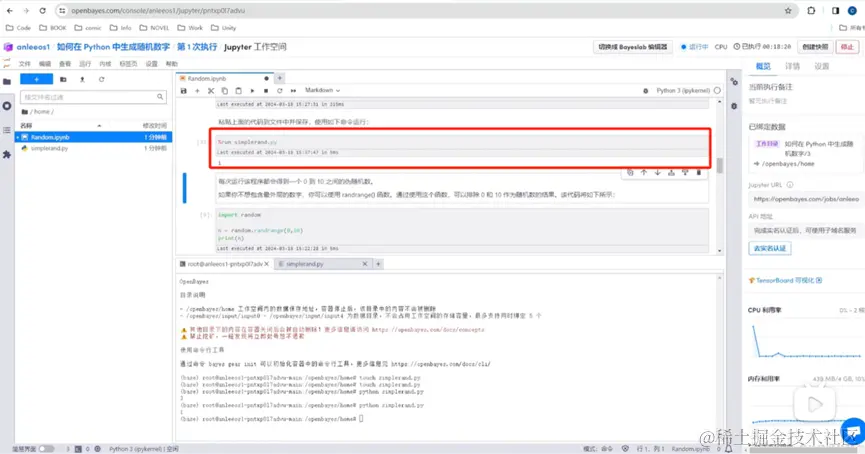Refresh the file browser list
The width and height of the screenshot is (865, 454).
pos(102,79)
